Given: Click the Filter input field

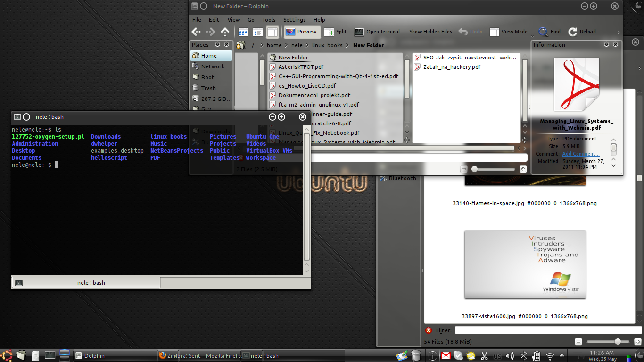Looking at the screenshot, I should coord(548,330).
